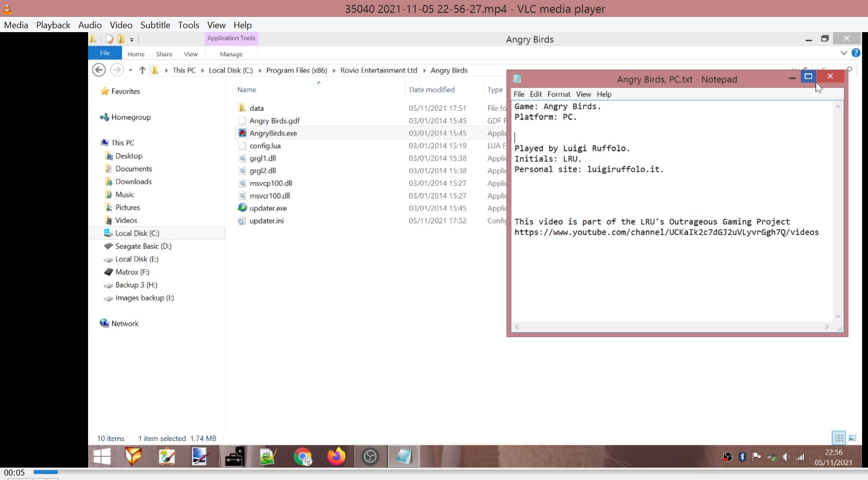The width and height of the screenshot is (868, 480).
Task: Click the Firefox icon in the taskbar
Action: [337, 456]
